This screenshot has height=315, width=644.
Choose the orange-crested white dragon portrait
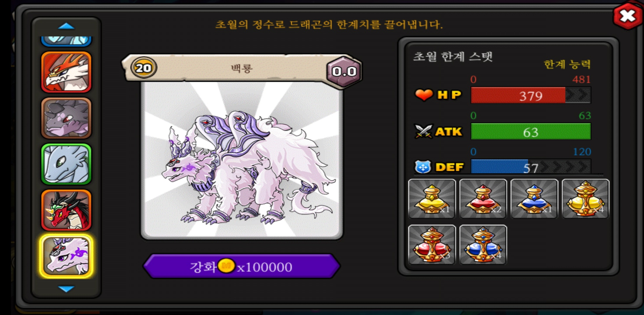pyautogui.click(x=66, y=72)
